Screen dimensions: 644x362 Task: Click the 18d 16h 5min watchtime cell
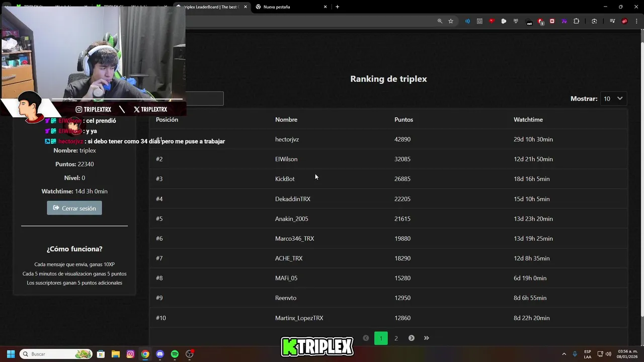point(532,179)
